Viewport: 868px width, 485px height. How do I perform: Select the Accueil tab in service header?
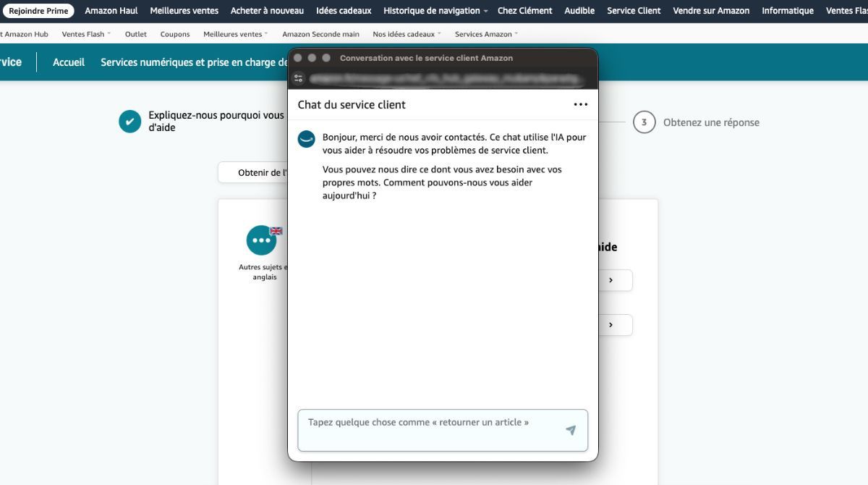pos(69,62)
